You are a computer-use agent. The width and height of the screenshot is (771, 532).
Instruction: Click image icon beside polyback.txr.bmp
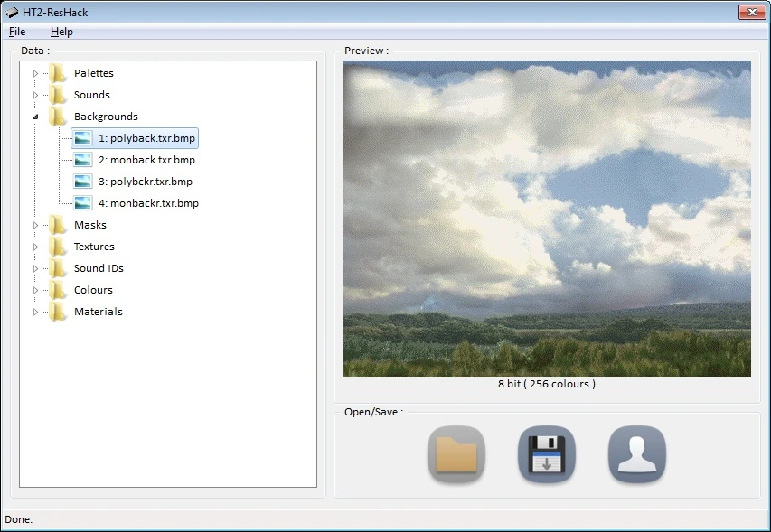(x=82, y=138)
